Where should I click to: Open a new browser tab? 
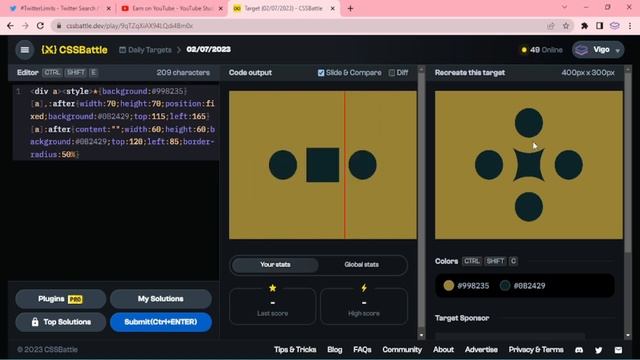click(x=350, y=8)
